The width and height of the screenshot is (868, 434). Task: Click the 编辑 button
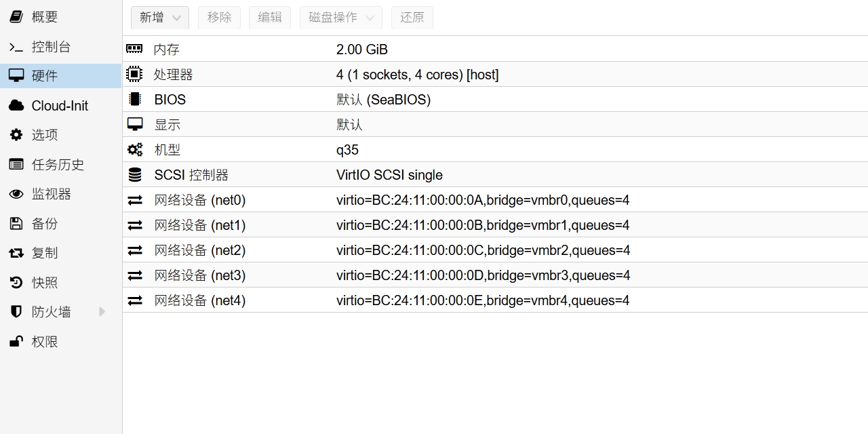[x=270, y=18]
